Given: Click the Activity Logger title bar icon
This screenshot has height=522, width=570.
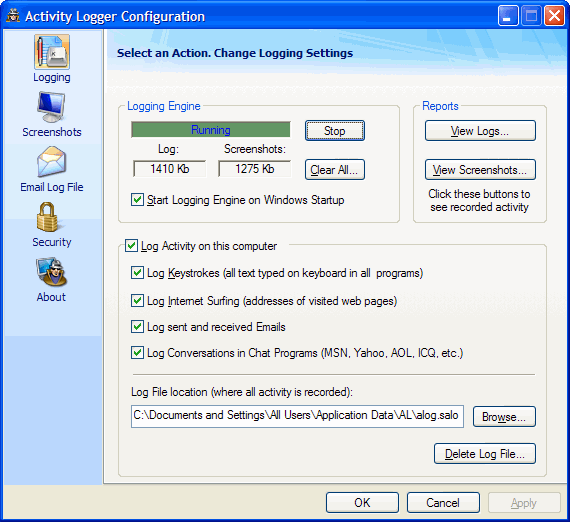Looking at the screenshot, I should click(x=13, y=16).
